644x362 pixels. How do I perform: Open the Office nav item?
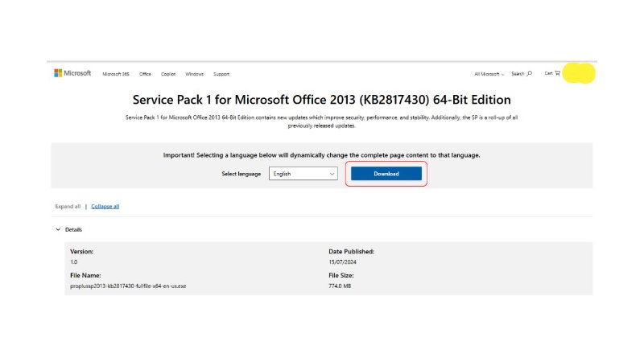point(145,74)
